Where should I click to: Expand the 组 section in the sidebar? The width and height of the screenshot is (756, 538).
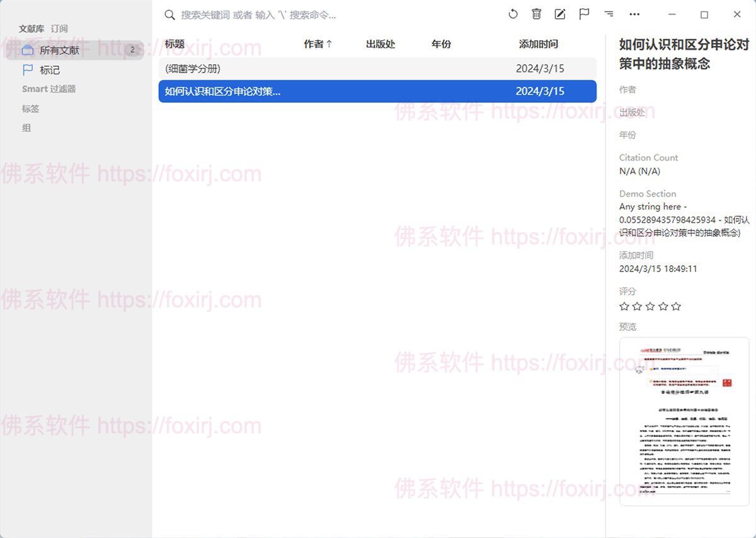(26, 128)
